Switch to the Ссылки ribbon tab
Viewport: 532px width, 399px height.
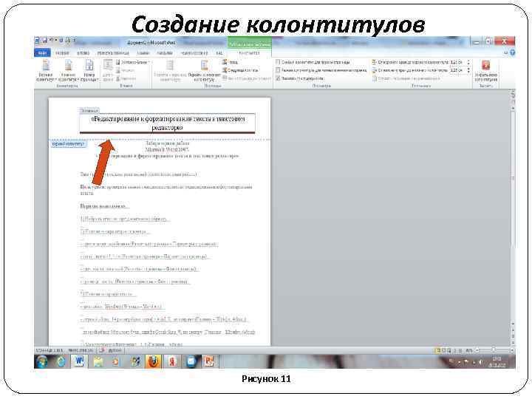pyautogui.click(x=143, y=53)
